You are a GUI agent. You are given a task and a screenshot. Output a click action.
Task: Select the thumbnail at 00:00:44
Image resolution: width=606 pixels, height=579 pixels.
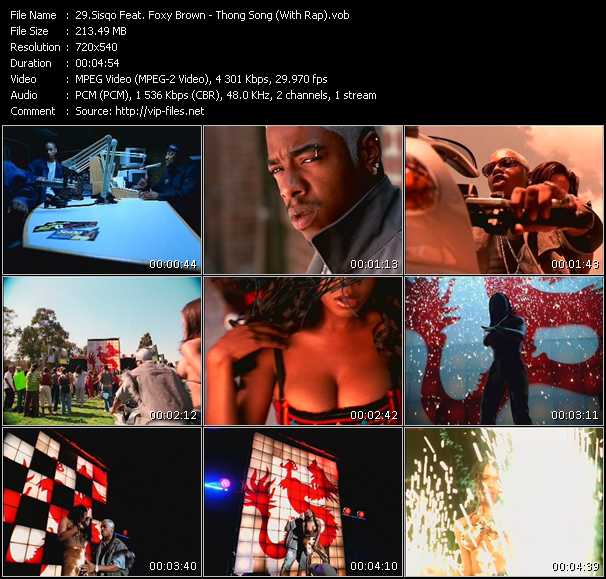[102, 200]
